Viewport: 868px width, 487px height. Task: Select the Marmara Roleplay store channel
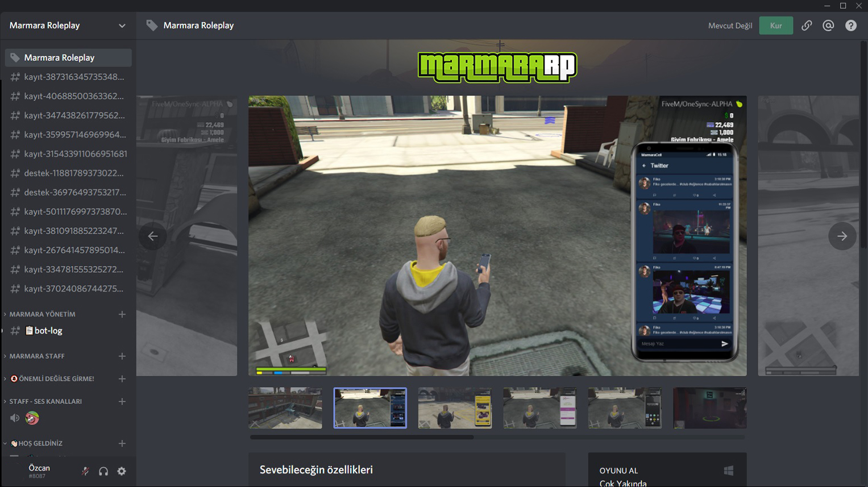click(68, 57)
